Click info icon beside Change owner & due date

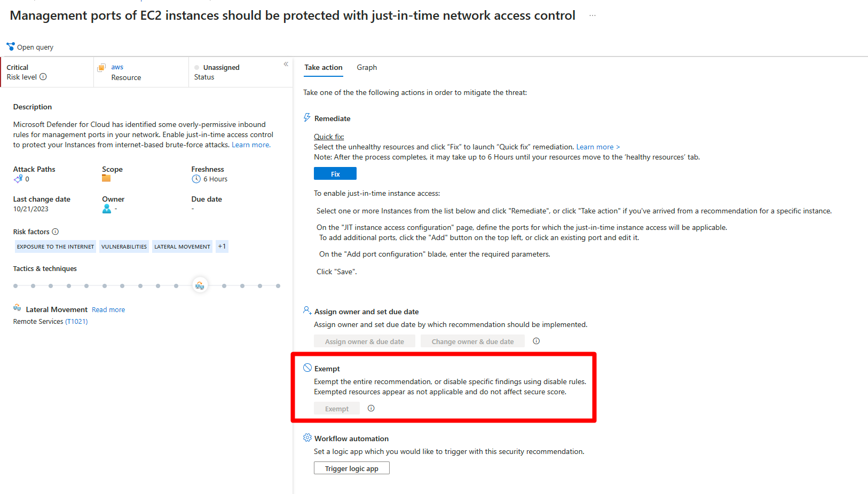pos(536,341)
